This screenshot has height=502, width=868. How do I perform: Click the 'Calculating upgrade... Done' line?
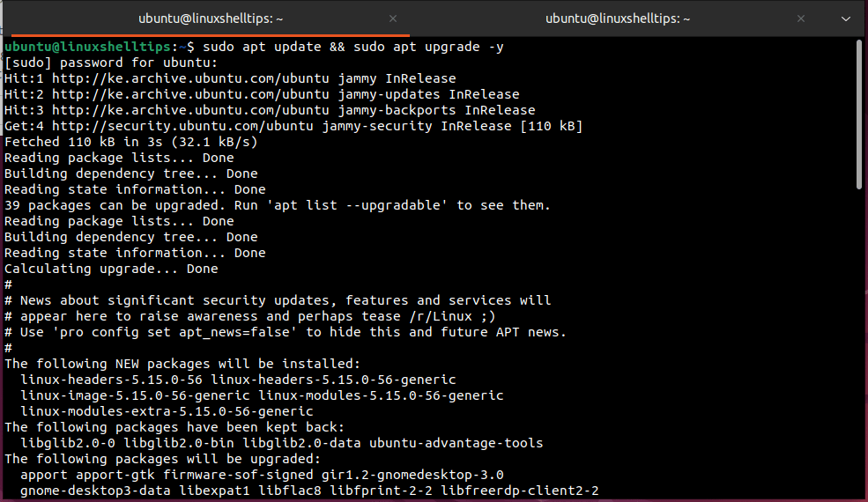point(111,269)
